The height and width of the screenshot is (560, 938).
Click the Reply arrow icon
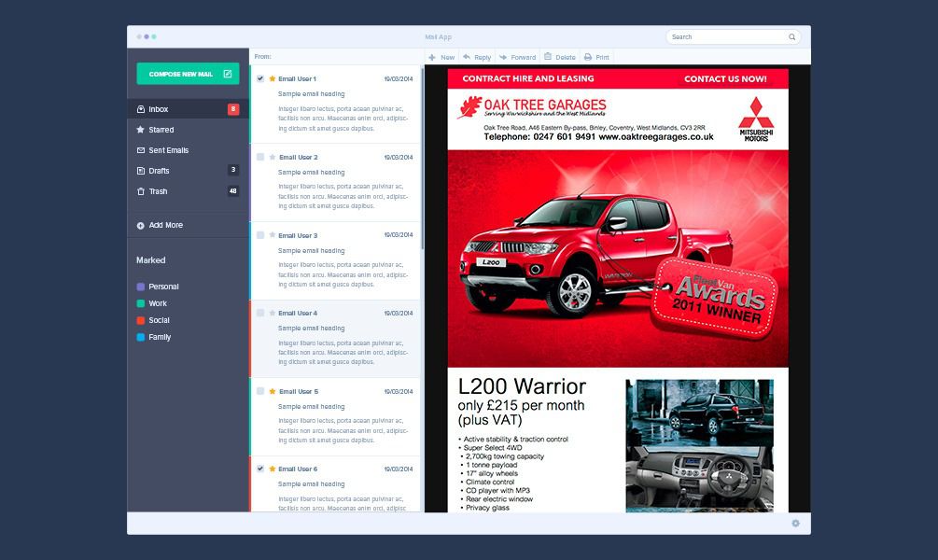point(467,57)
